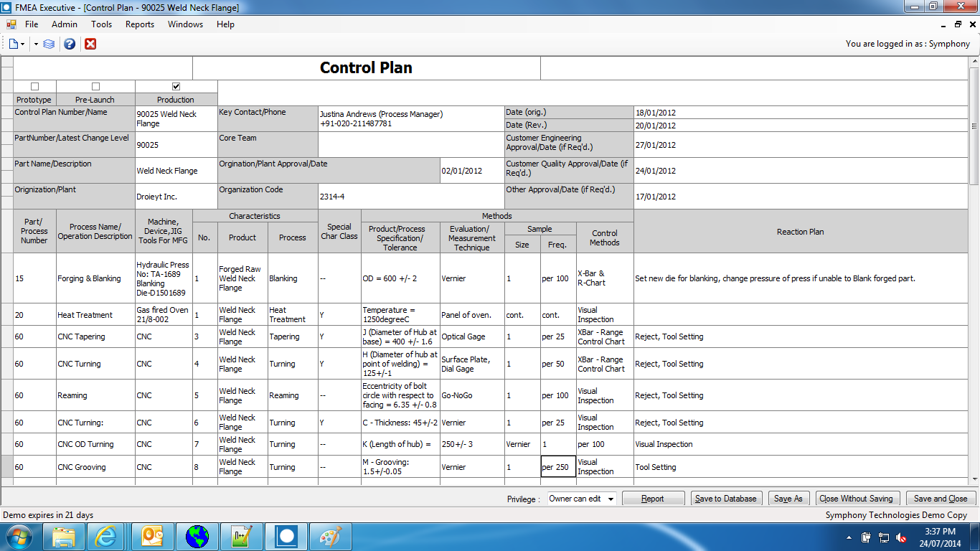Click the blue stacked layers toolbar icon
Image resolution: width=980 pixels, height=551 pixels.
point(49,44)
